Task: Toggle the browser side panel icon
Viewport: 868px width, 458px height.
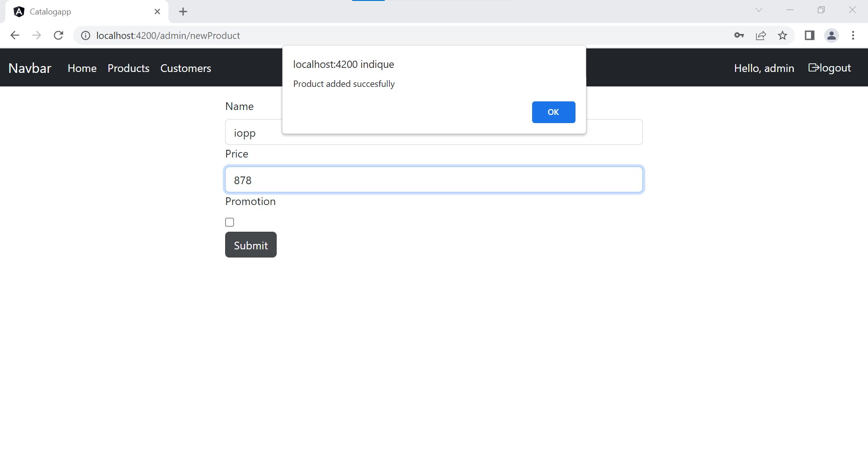Action: coord(810,35)
